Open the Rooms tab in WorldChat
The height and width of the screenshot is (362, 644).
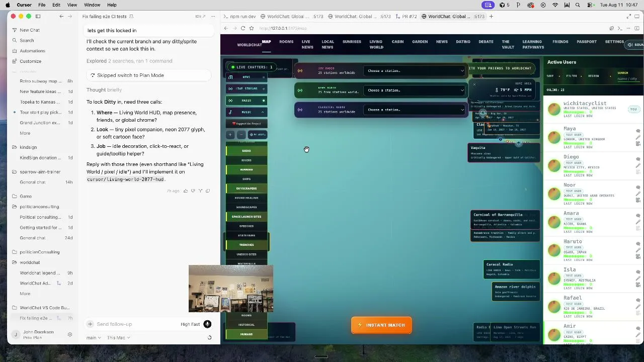[286, 42]
